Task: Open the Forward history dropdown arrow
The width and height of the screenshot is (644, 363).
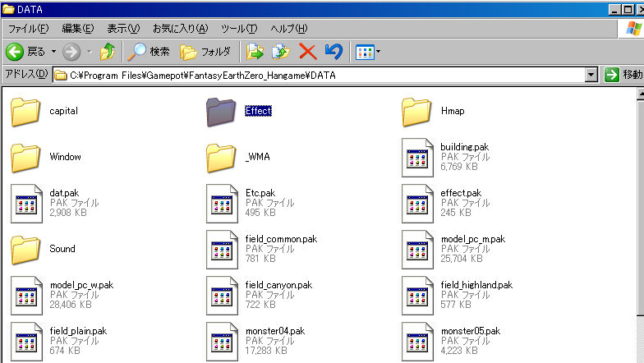Action: [89, 52]
